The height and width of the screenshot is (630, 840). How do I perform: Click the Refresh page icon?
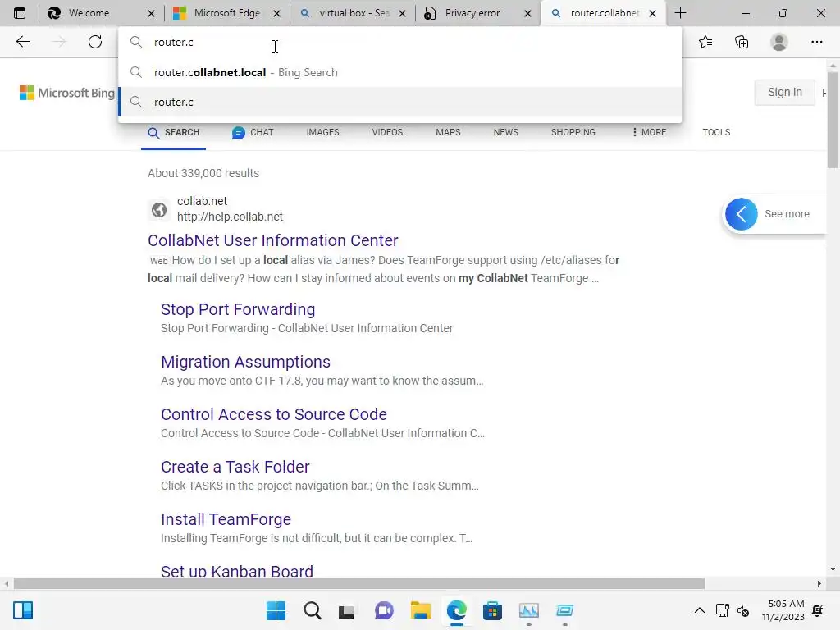pos(95,42)
